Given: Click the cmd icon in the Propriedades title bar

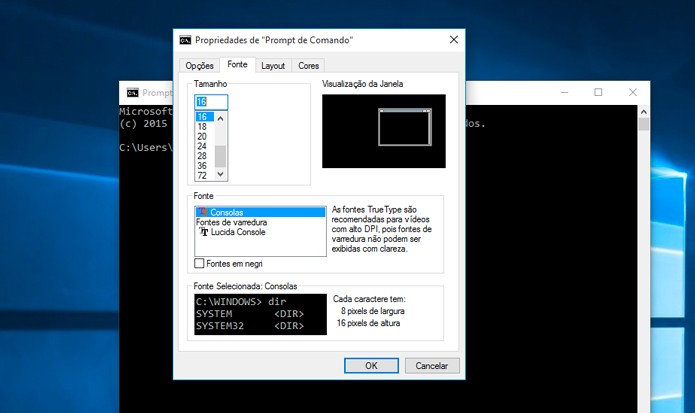Looking at the screenshot, I should (x=185, y=40).
